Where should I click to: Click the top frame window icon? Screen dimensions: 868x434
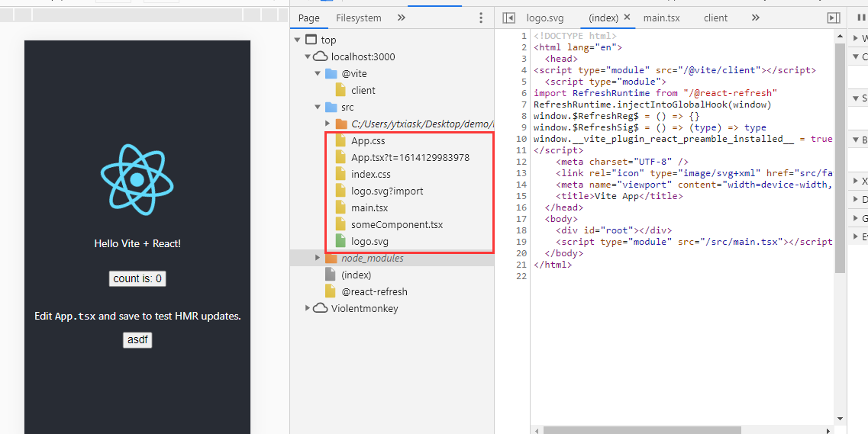click(x=311, y=40)
